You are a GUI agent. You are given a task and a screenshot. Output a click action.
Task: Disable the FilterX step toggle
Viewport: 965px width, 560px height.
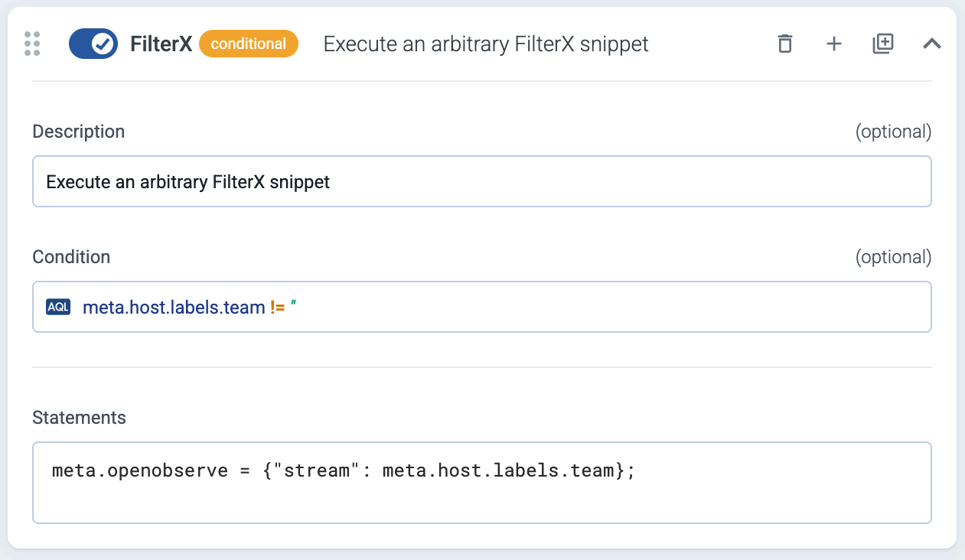click(x=93, y=44)
